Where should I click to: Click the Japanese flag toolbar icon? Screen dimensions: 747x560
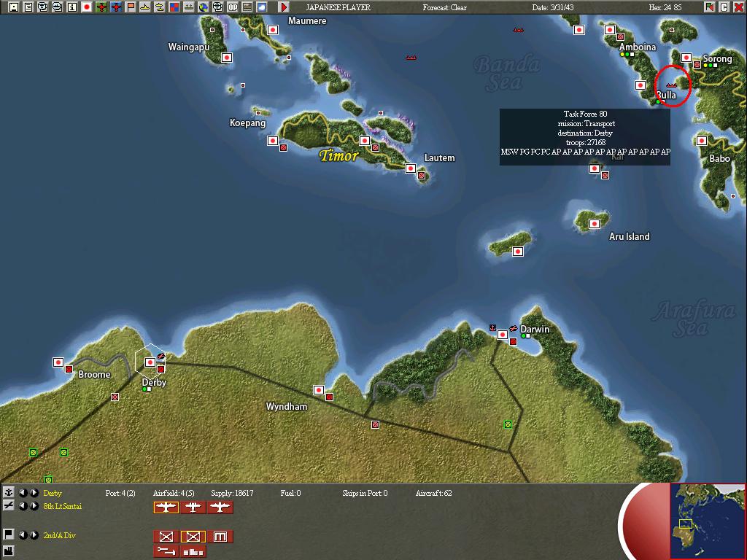coord(87,7)
